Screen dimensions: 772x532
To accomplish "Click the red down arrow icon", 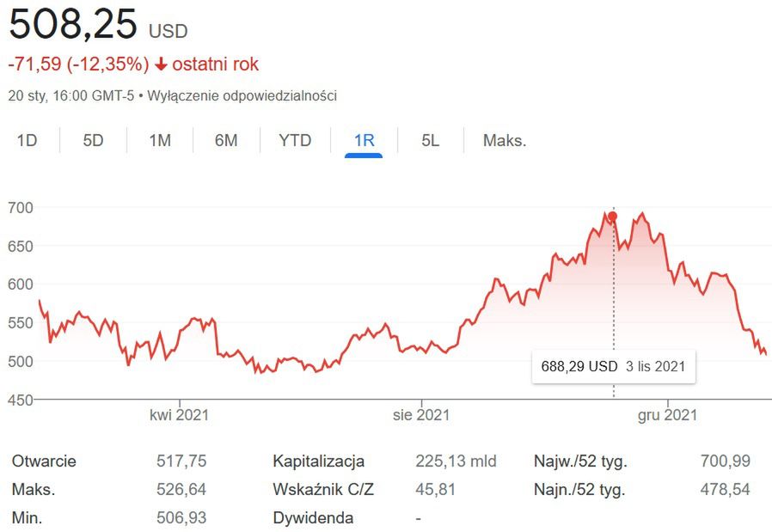I will [x=161, y=64].
